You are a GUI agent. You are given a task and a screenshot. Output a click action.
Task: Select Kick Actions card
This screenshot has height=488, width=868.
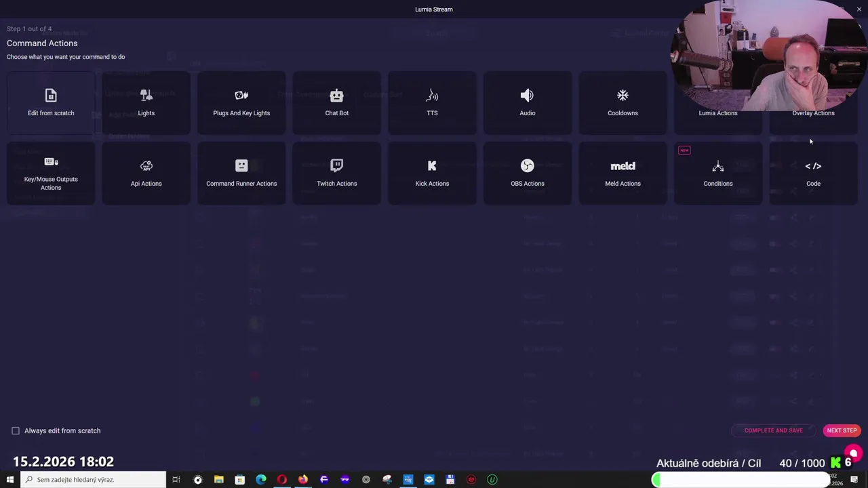[432, 174]
